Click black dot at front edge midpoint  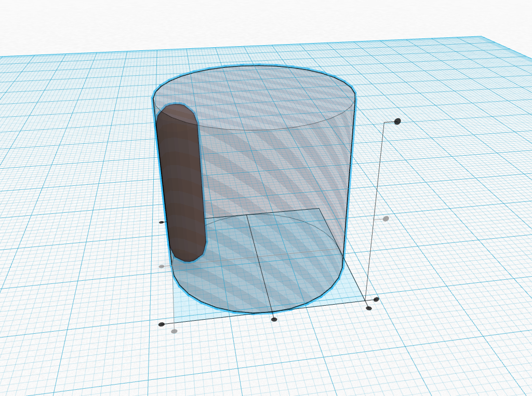[274, 319]
